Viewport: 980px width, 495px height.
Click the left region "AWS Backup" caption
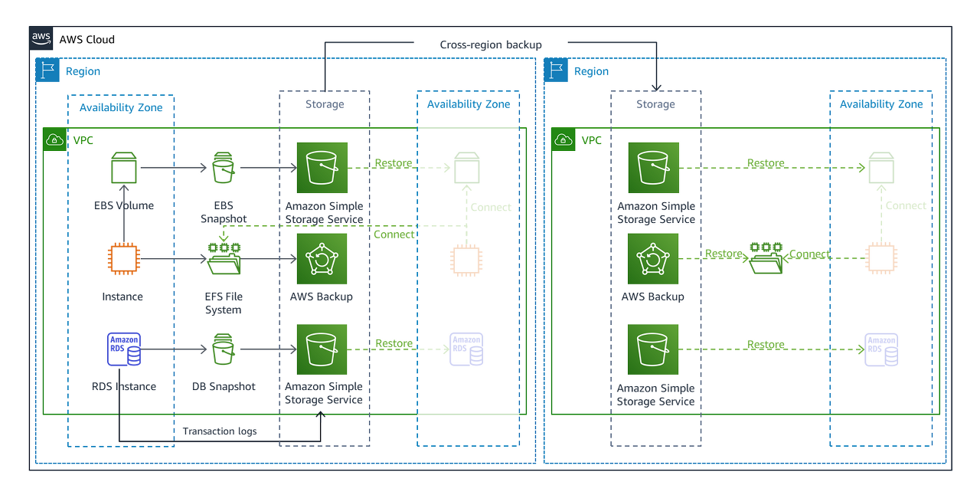coord(322,297)
